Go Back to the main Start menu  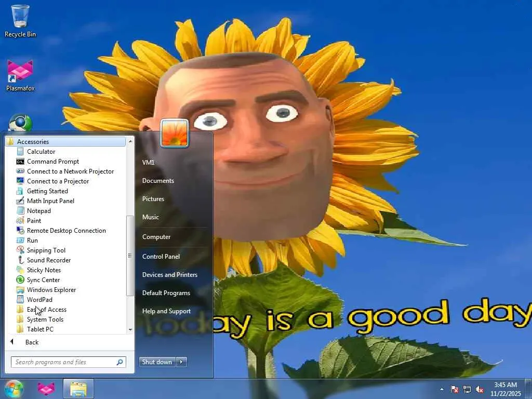[32, 342]
